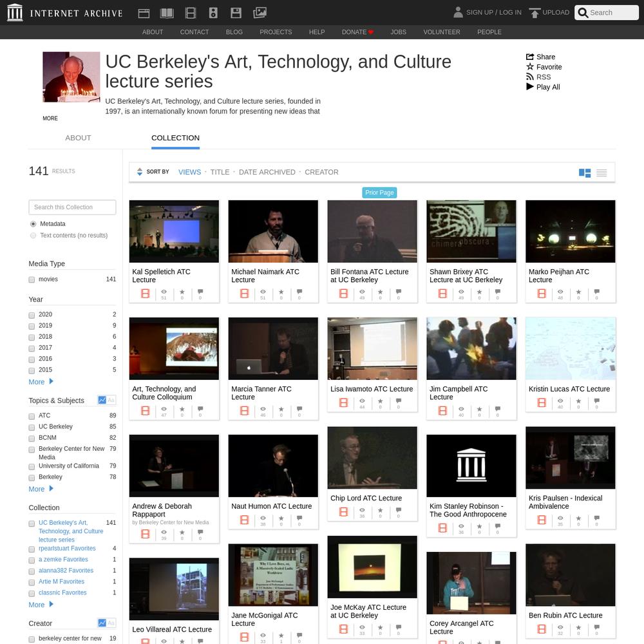The height and width of the screenshot is (644, 644).
Task: Open the Joe McKay sunset thumbnail
Action: (x=372, y=567)
